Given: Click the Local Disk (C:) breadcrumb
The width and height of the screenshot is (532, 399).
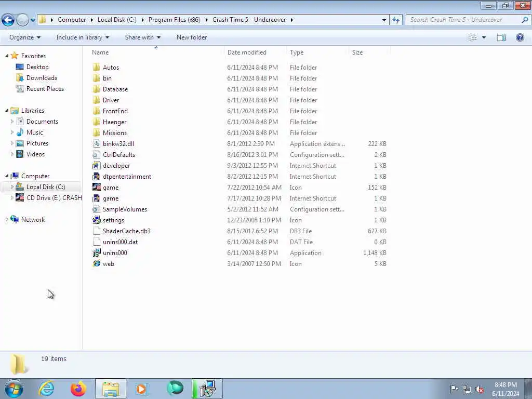Looking at the screenshot, I should pyautogui.click(x=117, y=20).
